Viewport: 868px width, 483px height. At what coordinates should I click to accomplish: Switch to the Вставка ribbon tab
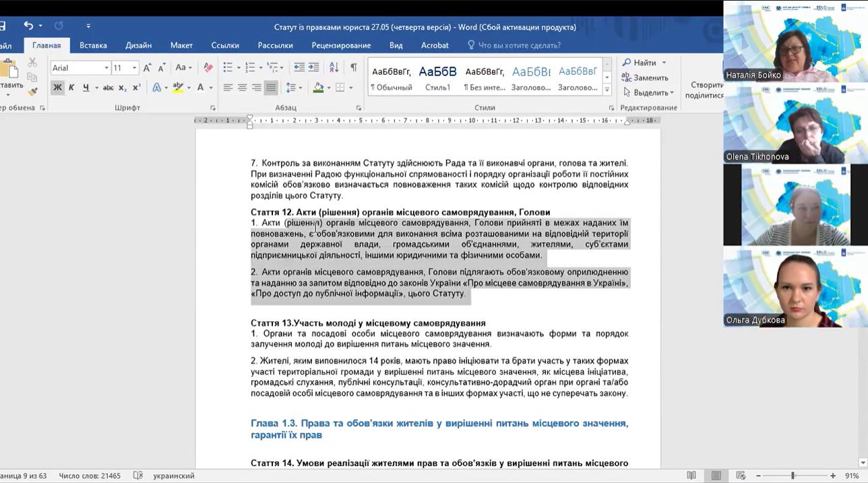pyautogui.click(x=93, y=45)
